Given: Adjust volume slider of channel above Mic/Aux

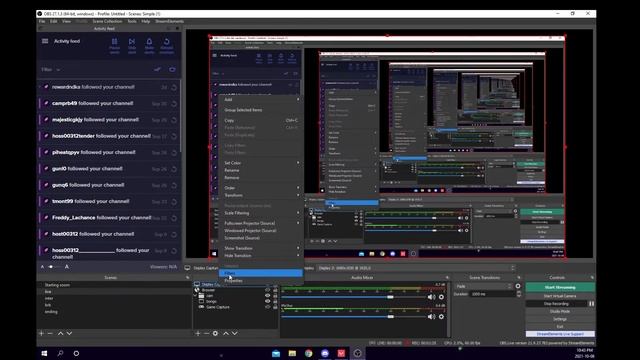Looking at the screenshot, I should click(x=390, y=297).
